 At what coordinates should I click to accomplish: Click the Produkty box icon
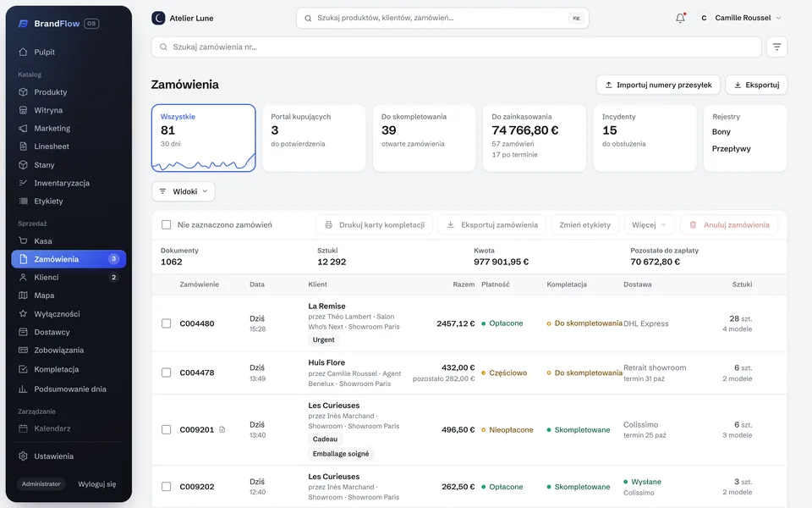(23, 91)
